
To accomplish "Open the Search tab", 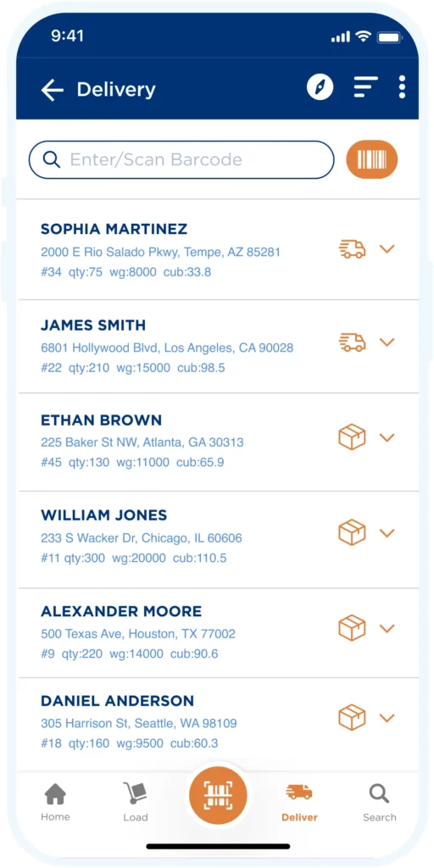I will click(x=380, y=802).
